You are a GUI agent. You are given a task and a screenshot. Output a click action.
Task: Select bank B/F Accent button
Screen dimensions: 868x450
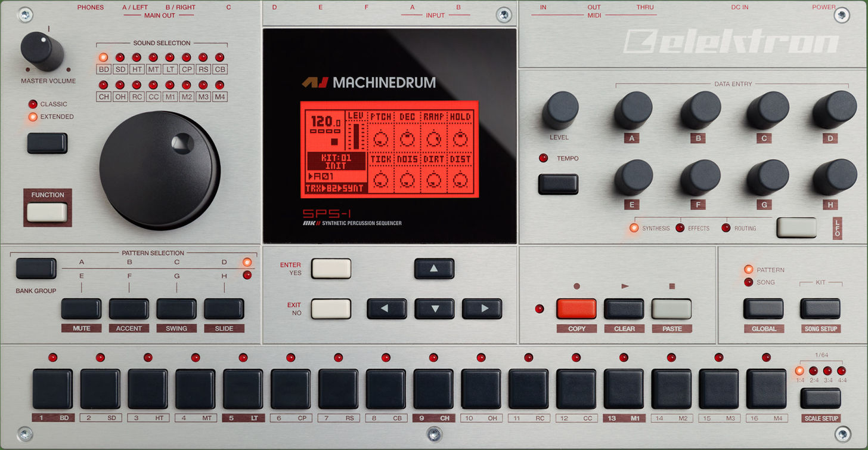pyautogui.click(x=129, y=309)
